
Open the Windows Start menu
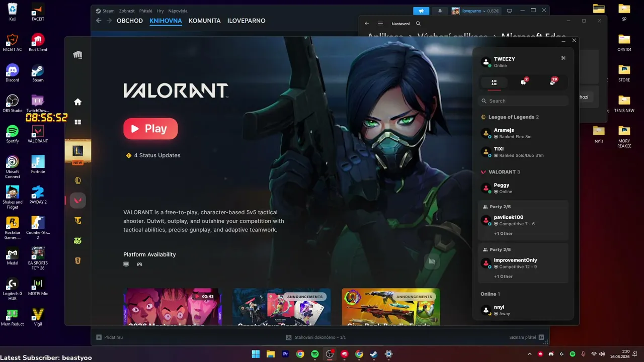[256, 354]
